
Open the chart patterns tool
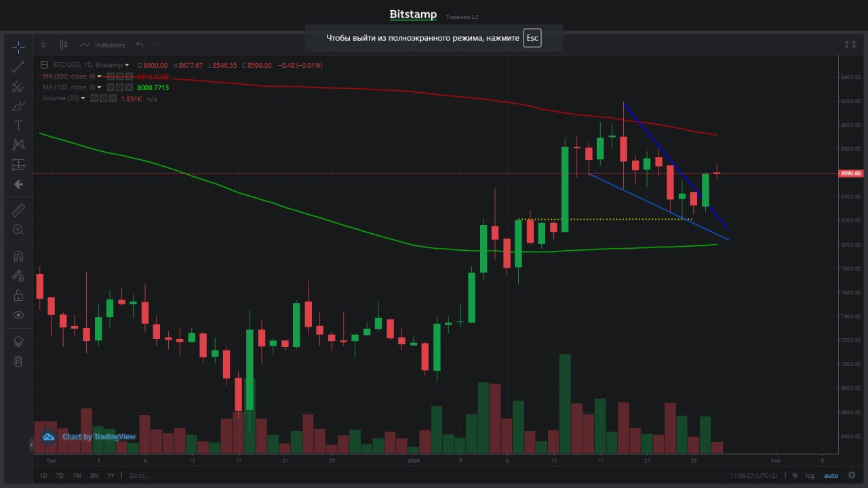[x=18, y=144]
